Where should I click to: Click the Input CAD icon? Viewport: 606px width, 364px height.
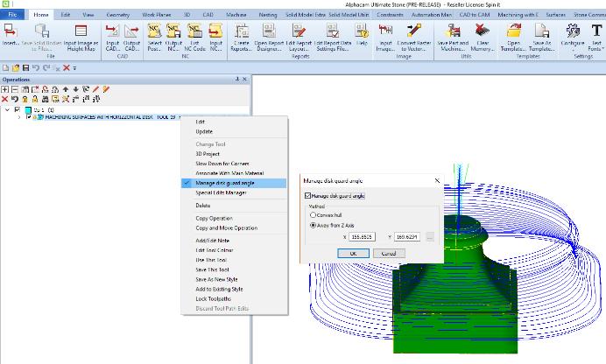tap(112, 38)
